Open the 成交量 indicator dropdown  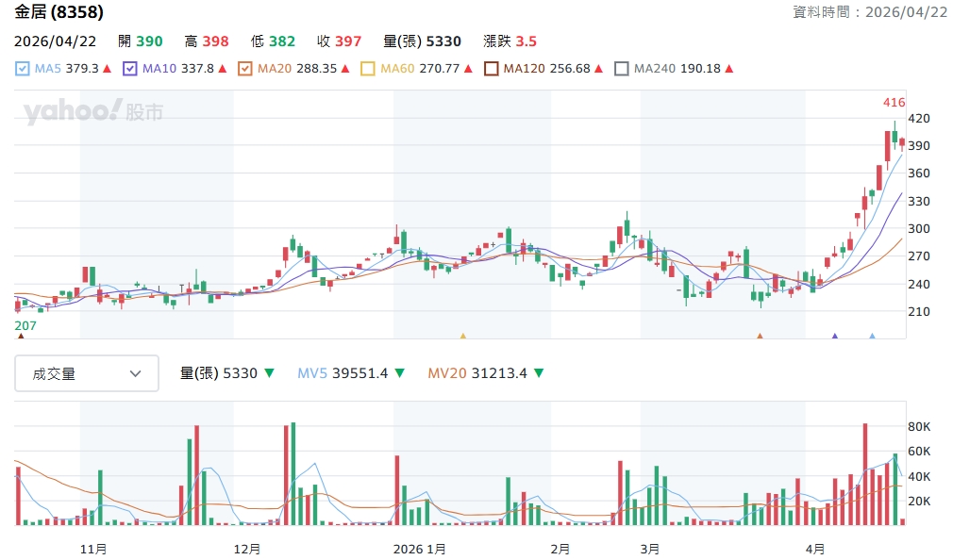(x=87, y=373)
